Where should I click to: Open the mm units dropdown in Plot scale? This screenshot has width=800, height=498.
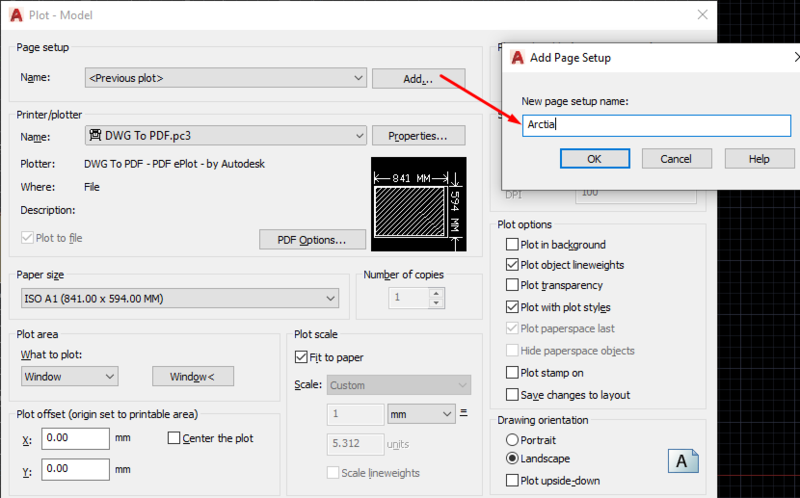pos(421,414)
